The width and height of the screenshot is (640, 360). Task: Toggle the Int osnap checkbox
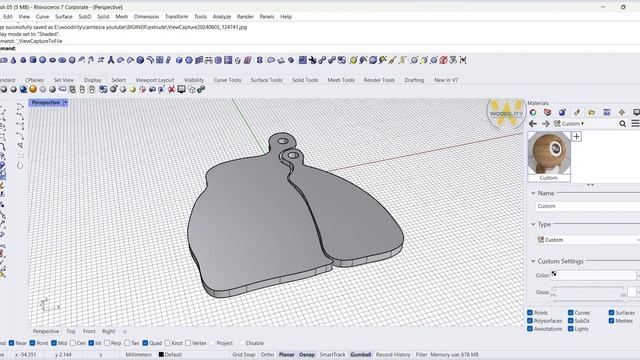click(91, 343)
